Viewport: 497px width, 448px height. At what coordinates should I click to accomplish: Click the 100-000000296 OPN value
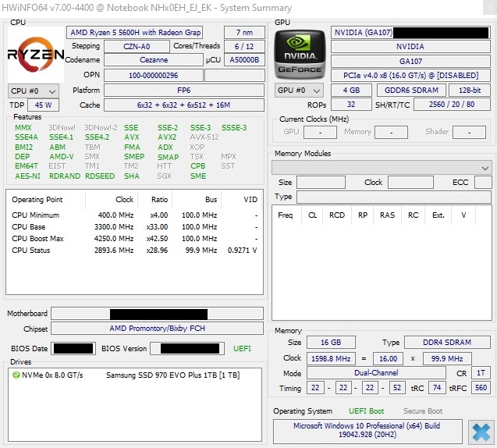pos(154,76)
